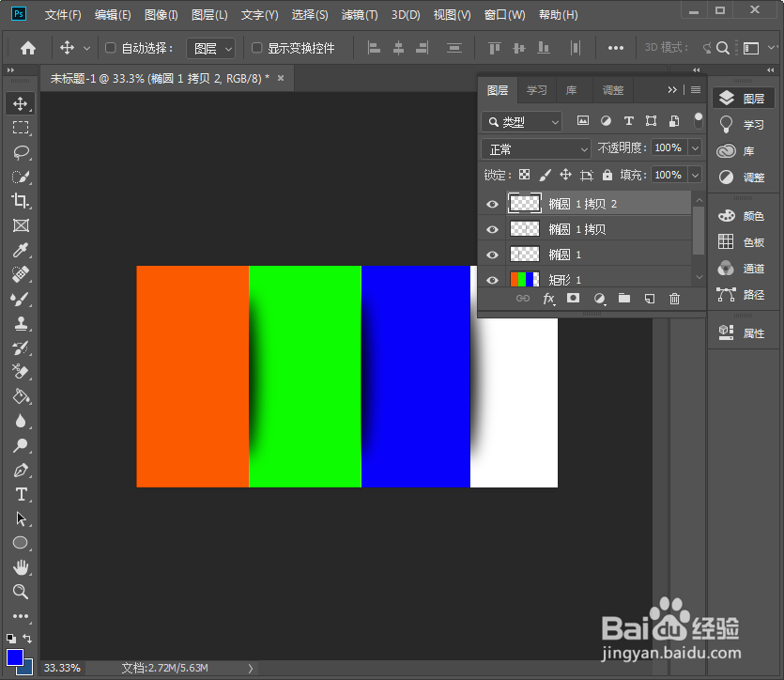Go to the Home screen
Viewport: 784px width, 680px height.
28,48
